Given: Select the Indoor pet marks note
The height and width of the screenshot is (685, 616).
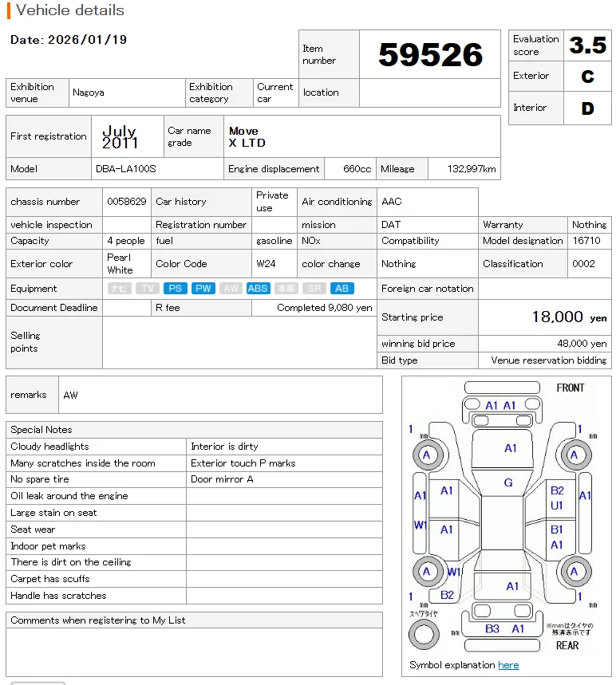Looking at the screenshot, I should [x=48, y=546].
